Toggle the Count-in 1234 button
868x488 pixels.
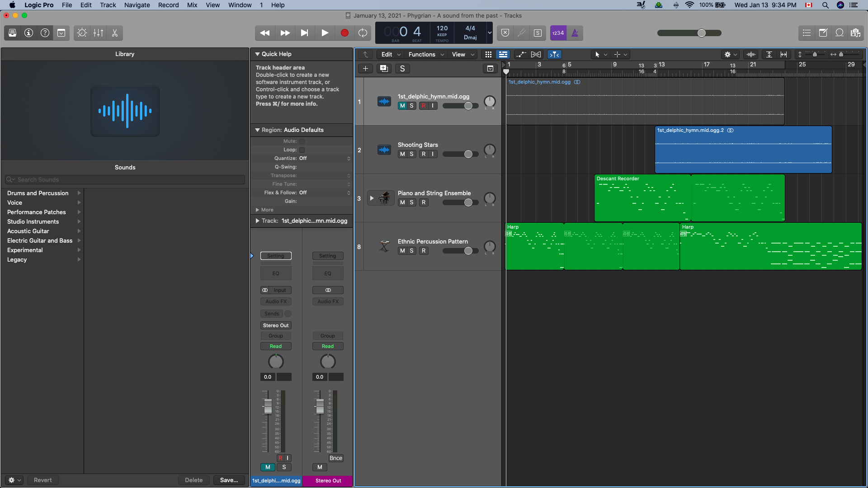tap(558, 33)
